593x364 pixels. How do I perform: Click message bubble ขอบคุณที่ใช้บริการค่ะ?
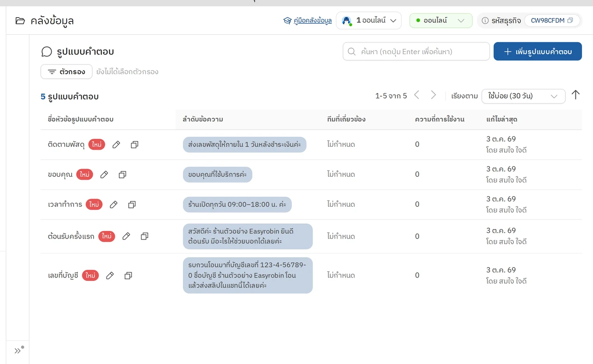[x=218, y=174]
